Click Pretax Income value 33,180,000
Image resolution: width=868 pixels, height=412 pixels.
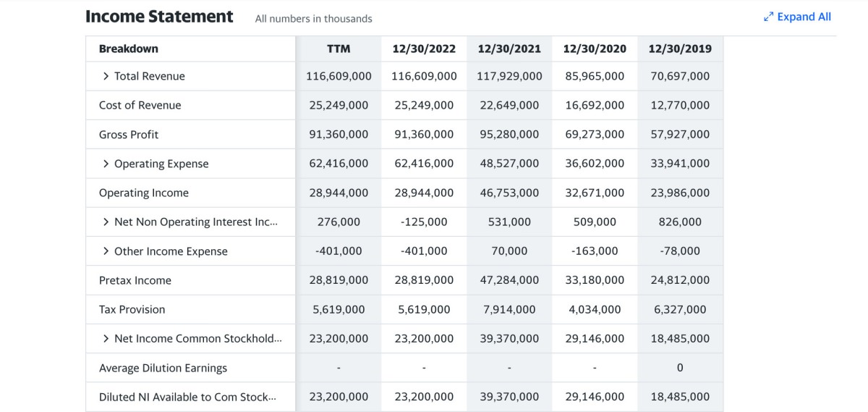595,280
